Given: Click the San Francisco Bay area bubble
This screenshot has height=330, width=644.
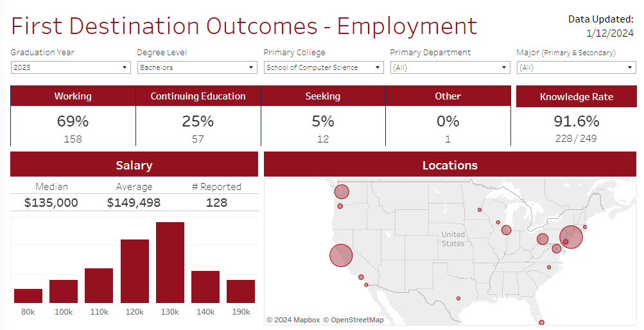Looking at the screenshot, I should pyautogui.click(x=341, y=256).
